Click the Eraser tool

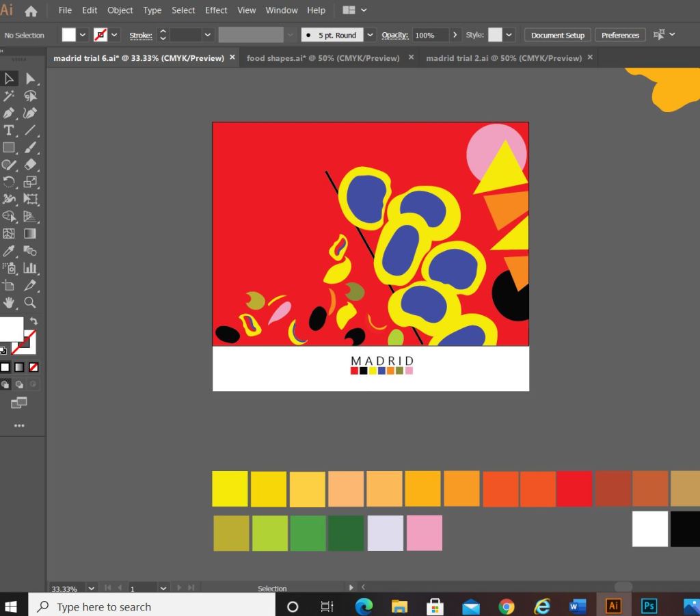pos(30,164)
